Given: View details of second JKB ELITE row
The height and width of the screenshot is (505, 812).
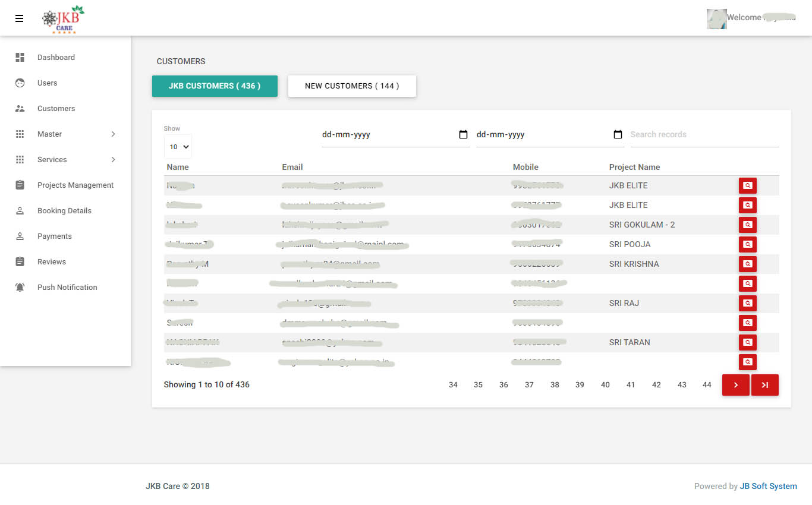Looking at the screenshot, I should [748, 205].
